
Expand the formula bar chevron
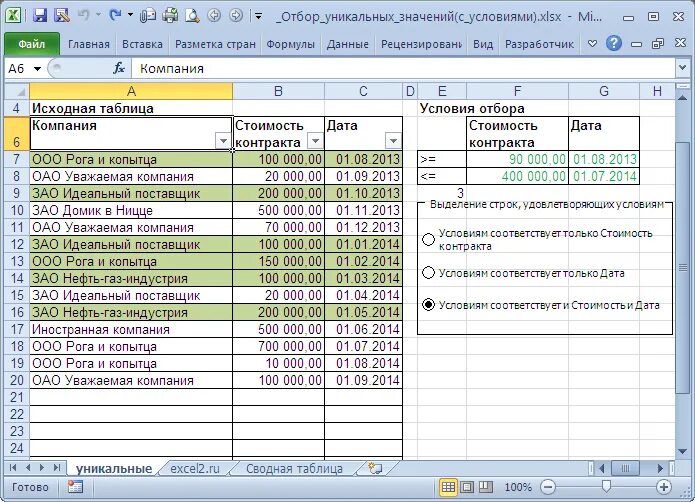[682, 68]
